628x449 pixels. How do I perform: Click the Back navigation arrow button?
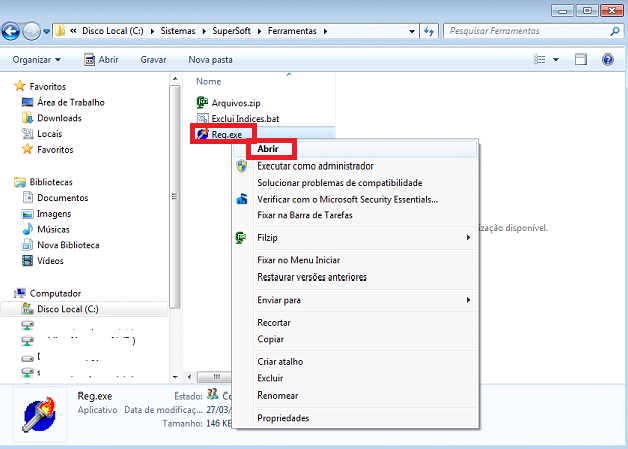[x=12, y=31]
